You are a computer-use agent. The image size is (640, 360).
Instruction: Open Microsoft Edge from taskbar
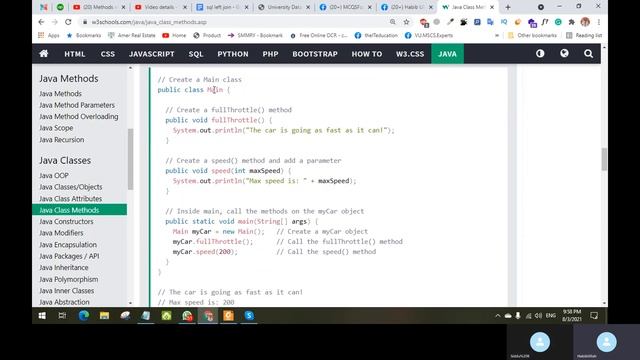[84, 316]
